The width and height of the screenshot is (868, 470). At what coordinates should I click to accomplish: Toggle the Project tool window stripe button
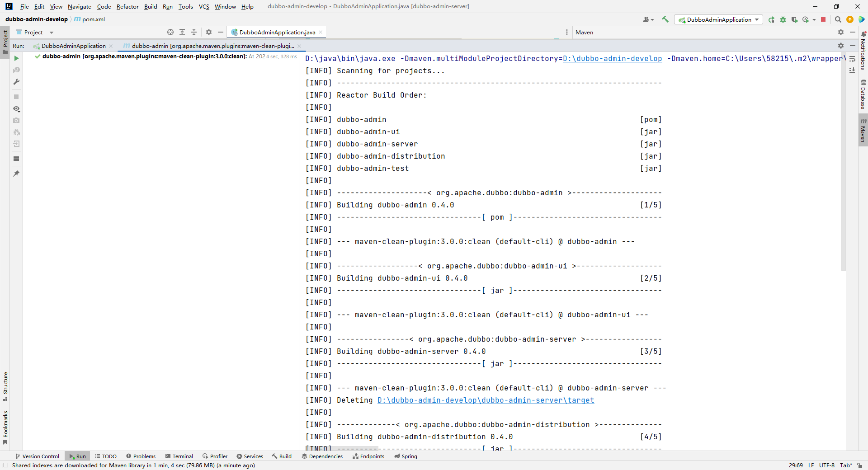tap(5, 42)
